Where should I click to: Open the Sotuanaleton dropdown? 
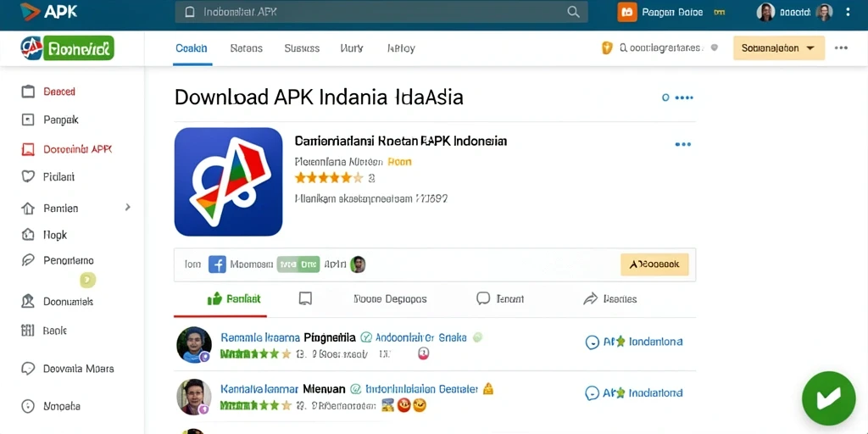tap(779, 48)
